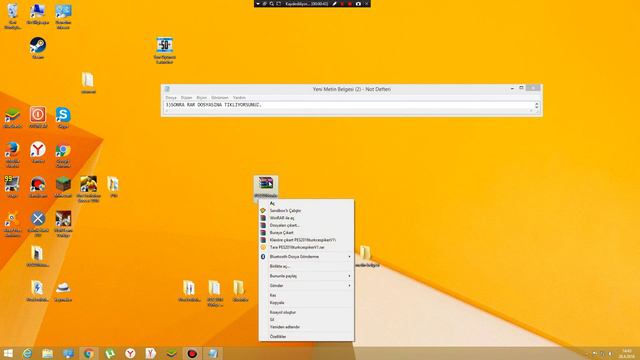Click the magnifier icon on the recorder bar
Screen dimensions: 640x360
click(x=271, y=4)
